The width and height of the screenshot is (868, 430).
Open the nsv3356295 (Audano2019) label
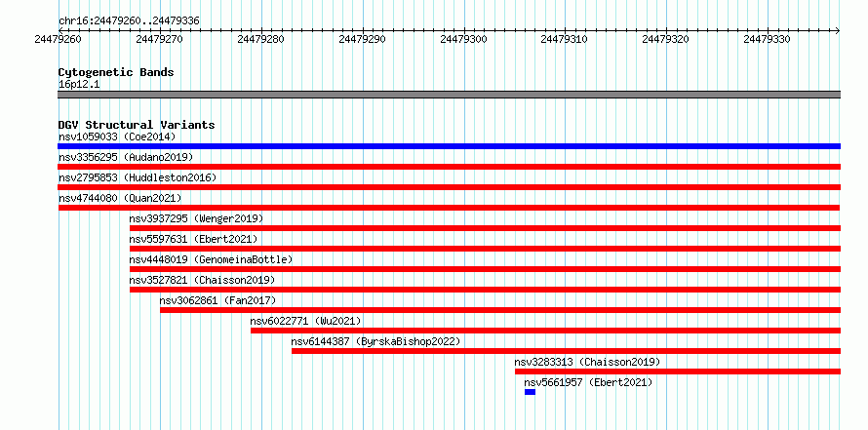tap(126, 157)
